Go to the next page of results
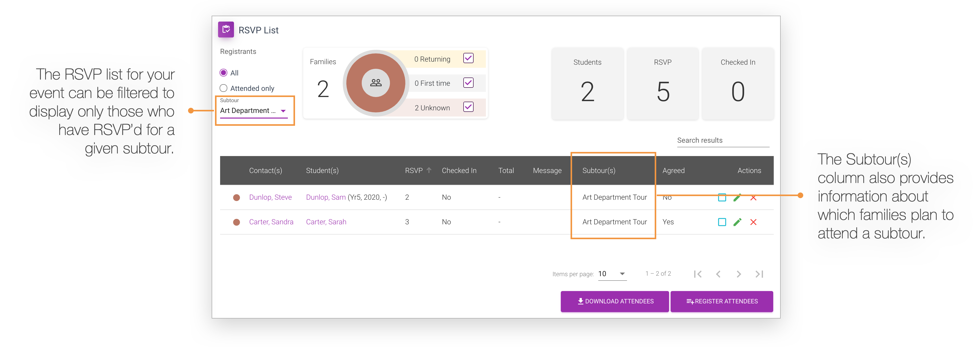The image size is (980, 347). pyautogui.click(x=738, y=274)
